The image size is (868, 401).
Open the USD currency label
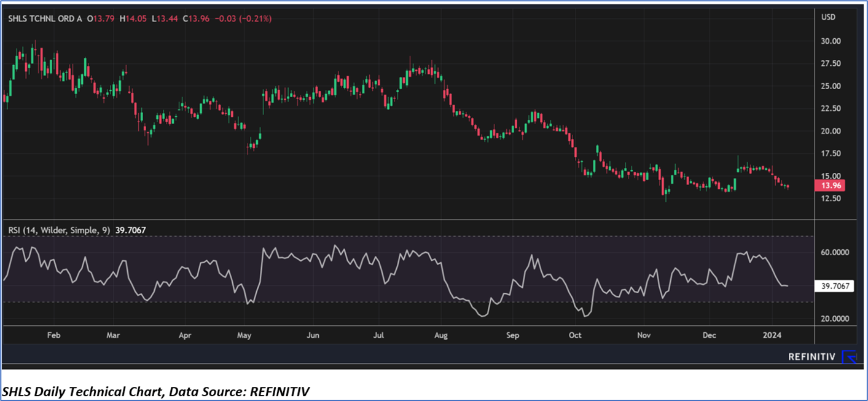click(828, 17)
